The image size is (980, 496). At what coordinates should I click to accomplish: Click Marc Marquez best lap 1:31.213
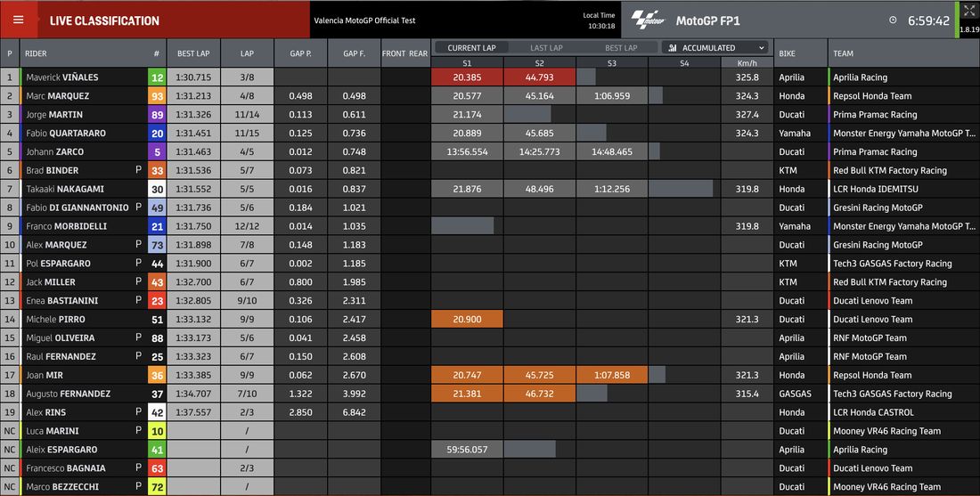tap(193, 96)
